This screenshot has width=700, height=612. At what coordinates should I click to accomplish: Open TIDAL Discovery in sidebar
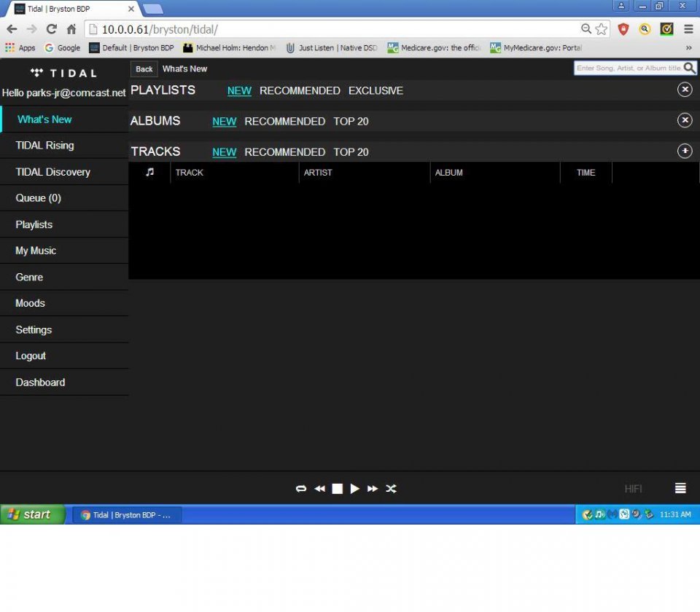[x=64, y=172]
